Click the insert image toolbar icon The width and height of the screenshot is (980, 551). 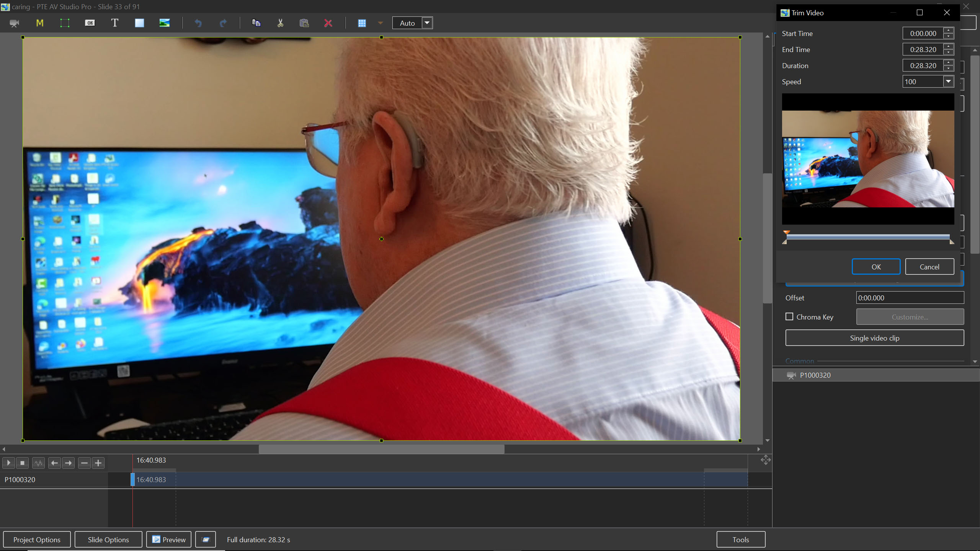coord(164,23)
